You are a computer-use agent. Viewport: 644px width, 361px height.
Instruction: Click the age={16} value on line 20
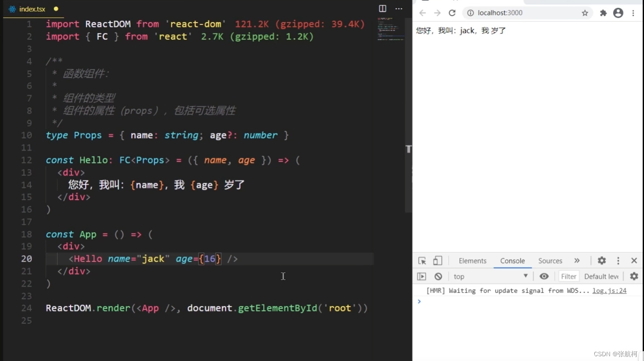210,259
